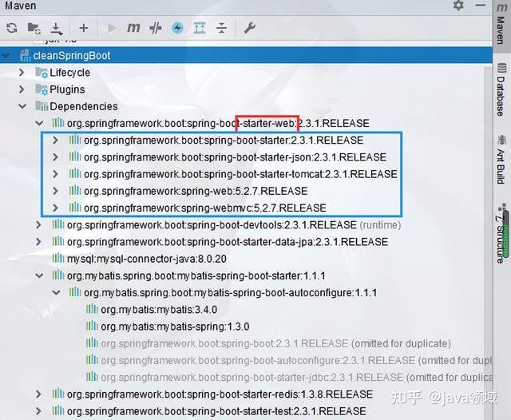Image resolution: width=511 pixels, height=420 pixels.
Task: Open Database side tab
Action: pos(501,89)
